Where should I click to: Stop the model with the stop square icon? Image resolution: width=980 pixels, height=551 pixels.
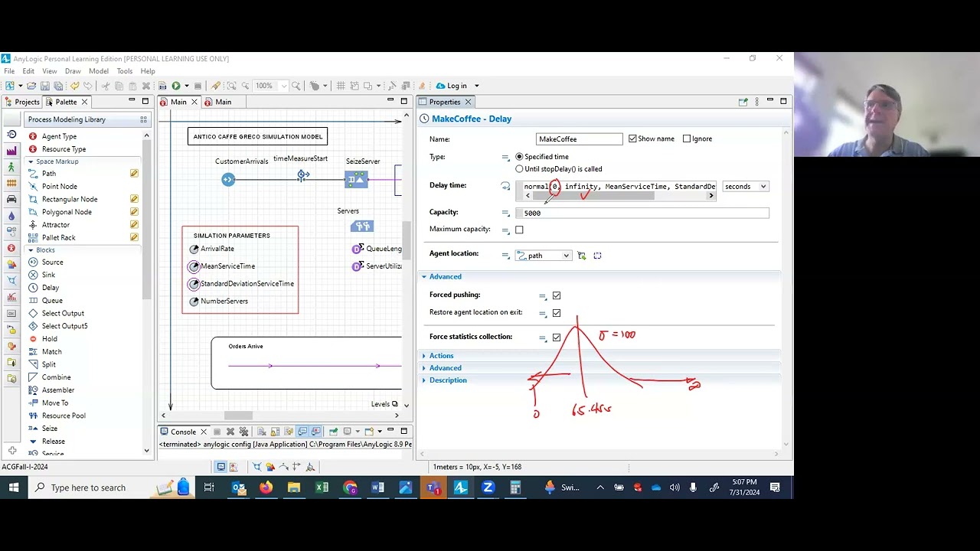[198, 86]
